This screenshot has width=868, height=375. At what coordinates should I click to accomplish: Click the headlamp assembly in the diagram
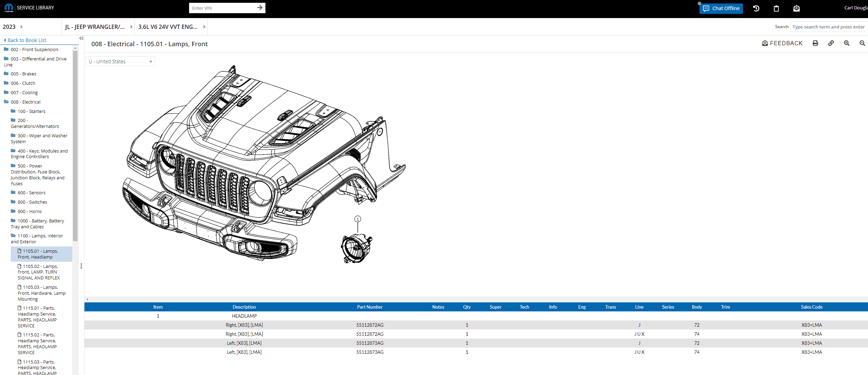click(x=357, y=248)
